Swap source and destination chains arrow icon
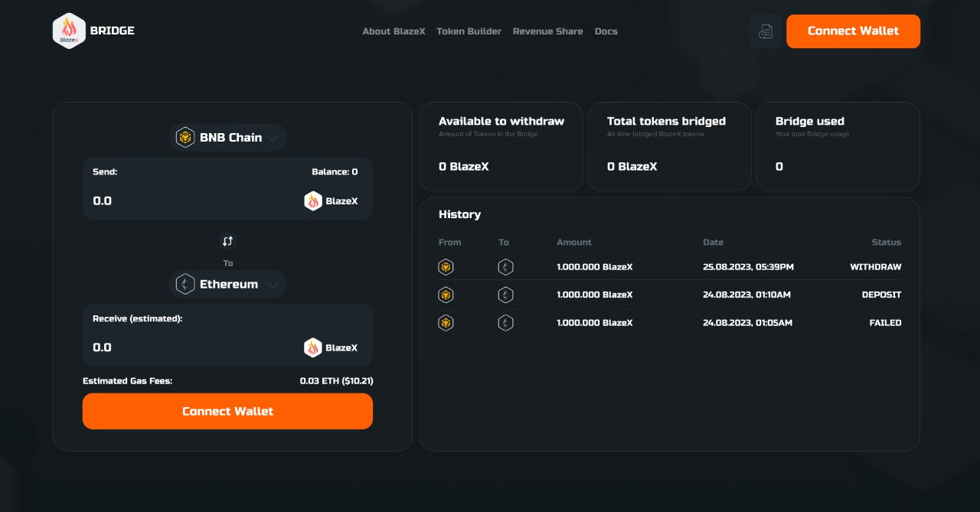 coord(227,241)
